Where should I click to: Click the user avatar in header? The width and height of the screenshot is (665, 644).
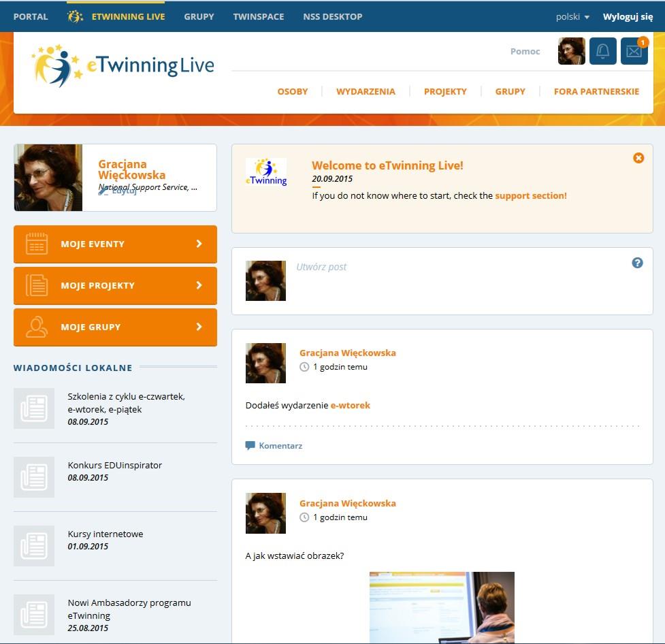click(571, 51)
